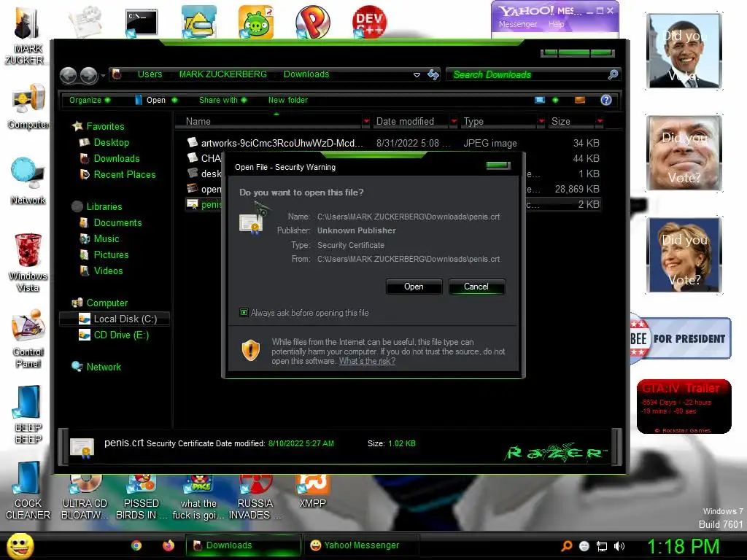Expand the Share with dropdown
Viewport: 747px width, 560px height.
(x=222, y=100)
